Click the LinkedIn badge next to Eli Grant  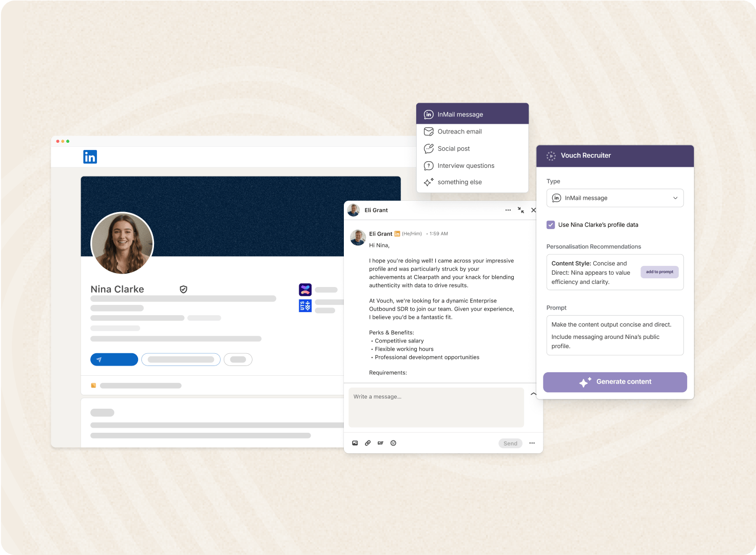[x=397, y=234]
